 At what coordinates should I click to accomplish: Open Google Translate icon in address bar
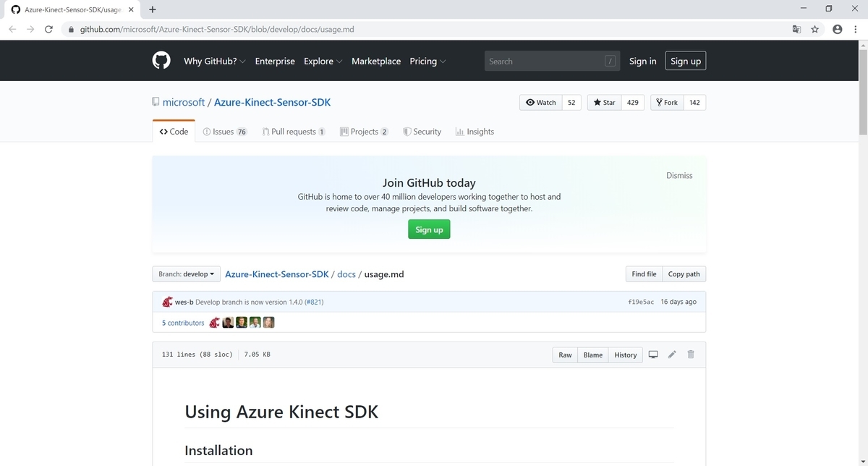pos(796,30)
